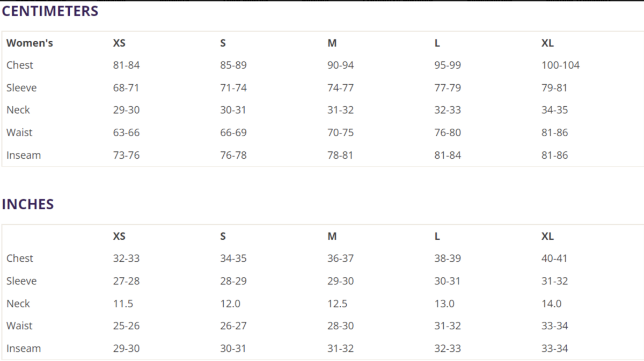Click the 36-37 chest value in inches
Image resolution: width=644 pixels, height=361 pixels.
[x=341, y=258]
